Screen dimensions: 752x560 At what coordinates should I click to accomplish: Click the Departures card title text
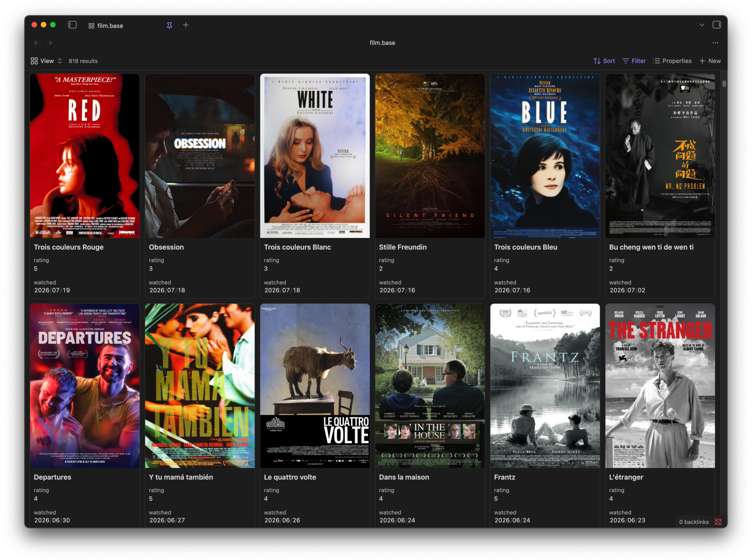pos(52,477)
